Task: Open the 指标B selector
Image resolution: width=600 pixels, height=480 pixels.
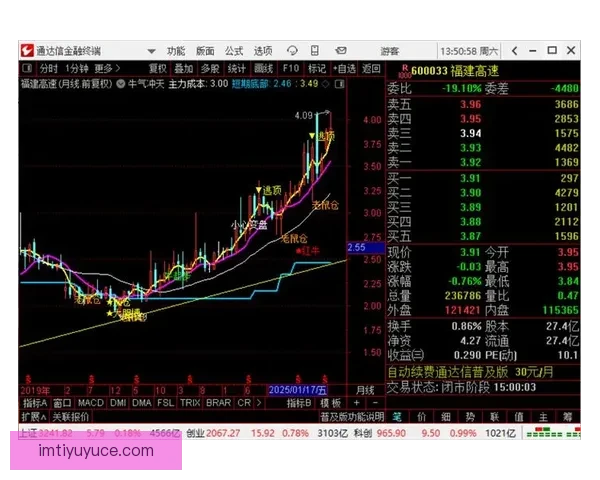Action: 299,403
